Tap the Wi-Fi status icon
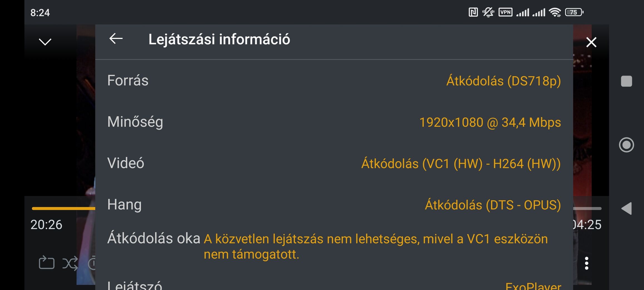The height and width of the screenshot is (290, 644). click(x=555, y=12)
